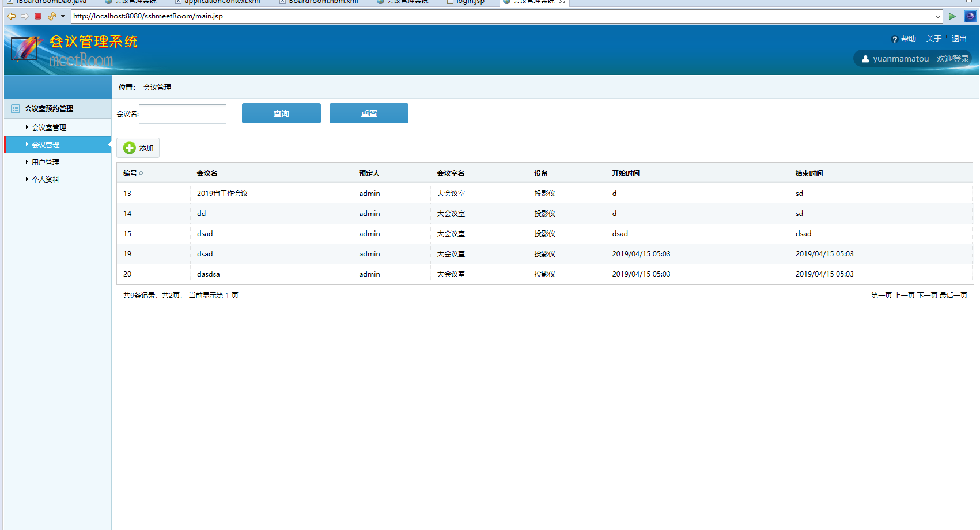Click the 会议管理系统 meetRoom logo
The width and height of the screenshot is (980, 530).
point(74,50)
